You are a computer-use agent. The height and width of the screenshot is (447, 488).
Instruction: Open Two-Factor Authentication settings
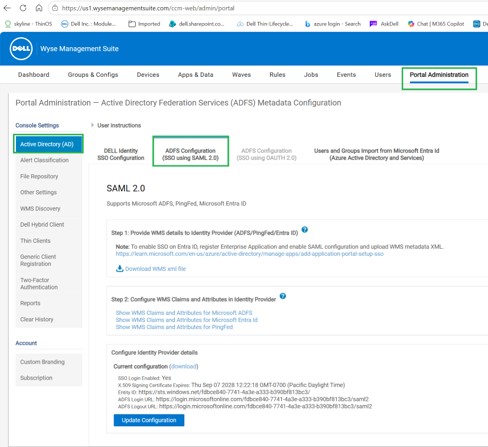click(39, 284)
